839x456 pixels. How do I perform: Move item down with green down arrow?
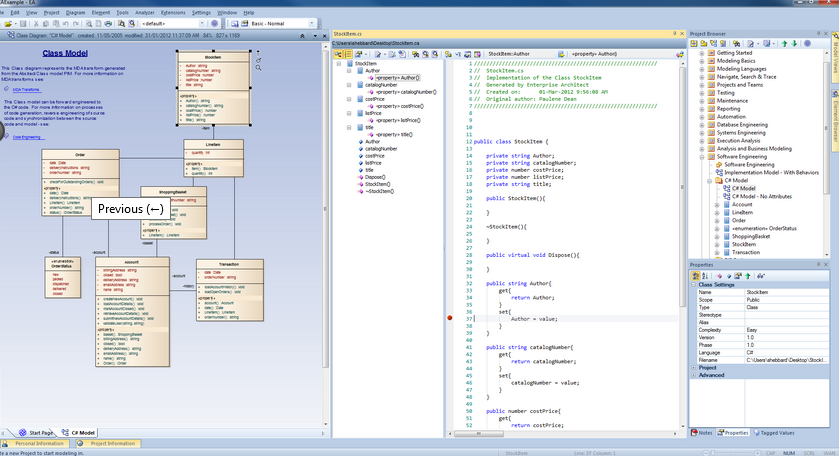pos(794,43)
